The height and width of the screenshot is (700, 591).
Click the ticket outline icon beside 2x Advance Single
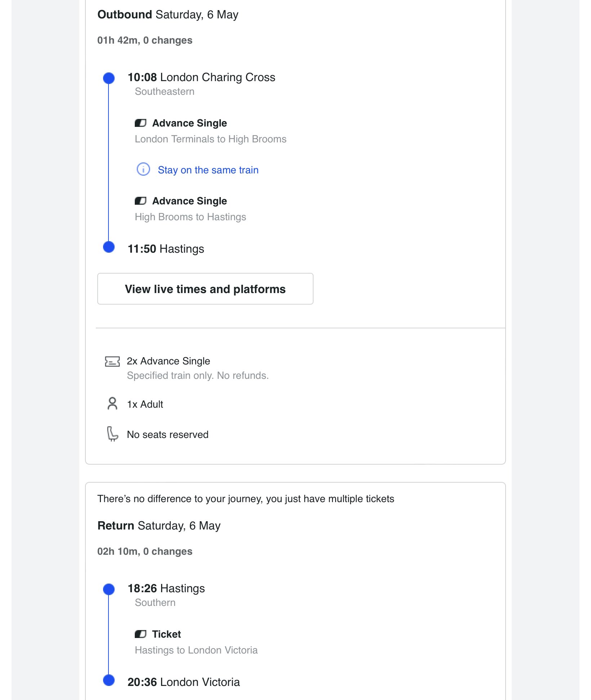[112, 362]
